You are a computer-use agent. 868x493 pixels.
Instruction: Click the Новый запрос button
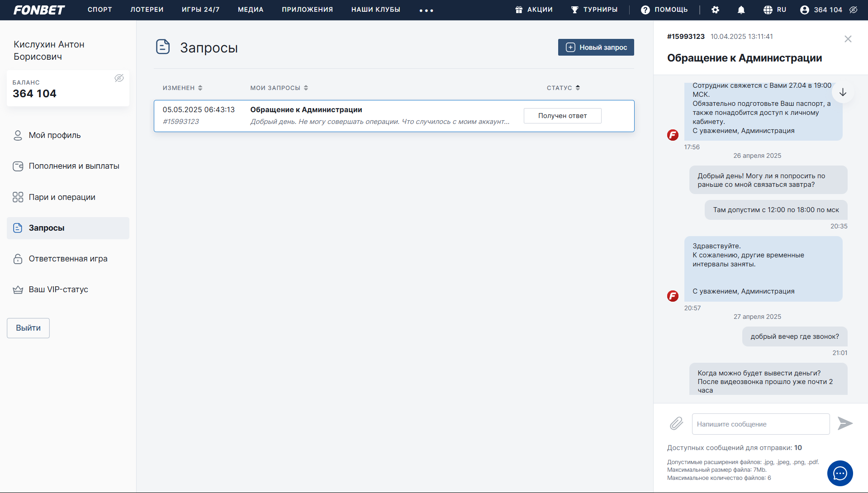click(596, 47)
